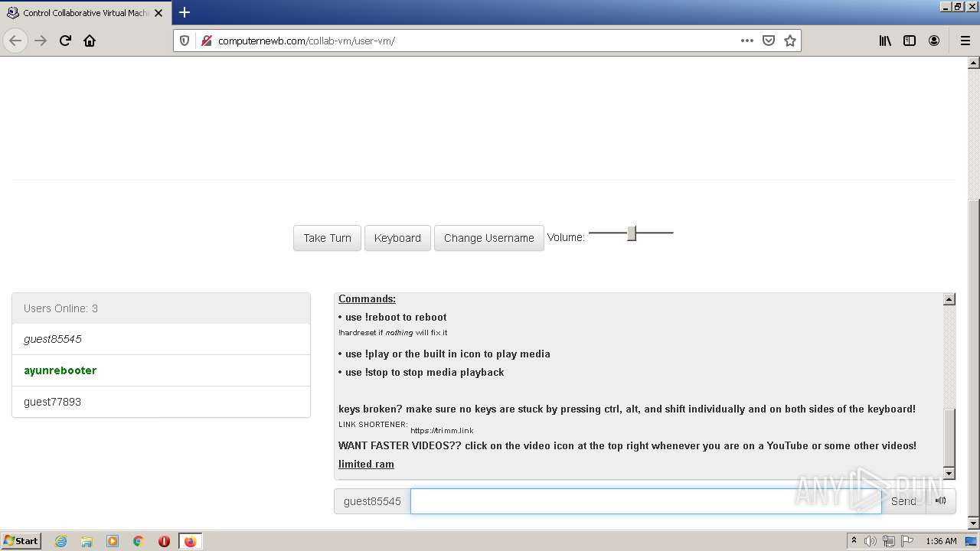Adjust the Volume slider handle
This screenshot has width=980, height=551.
coord(632,233)
